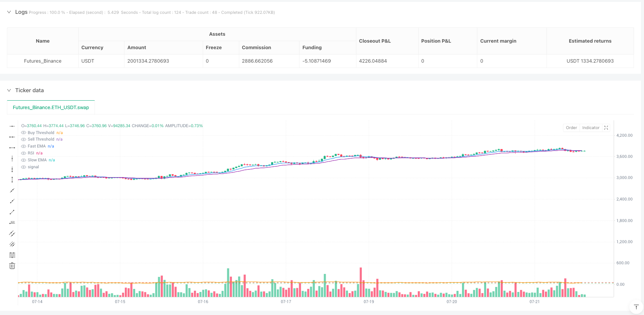The height and width of the screenshot is (315, 644).
Task: Click the scroll-to-top arrow button
Action: click(x=636, y=307)
